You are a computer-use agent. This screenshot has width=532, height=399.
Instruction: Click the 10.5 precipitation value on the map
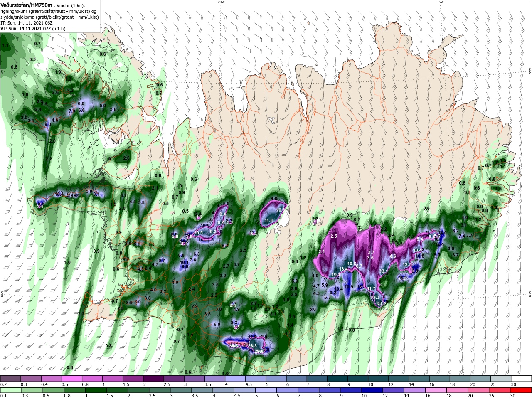click(199, 233)
